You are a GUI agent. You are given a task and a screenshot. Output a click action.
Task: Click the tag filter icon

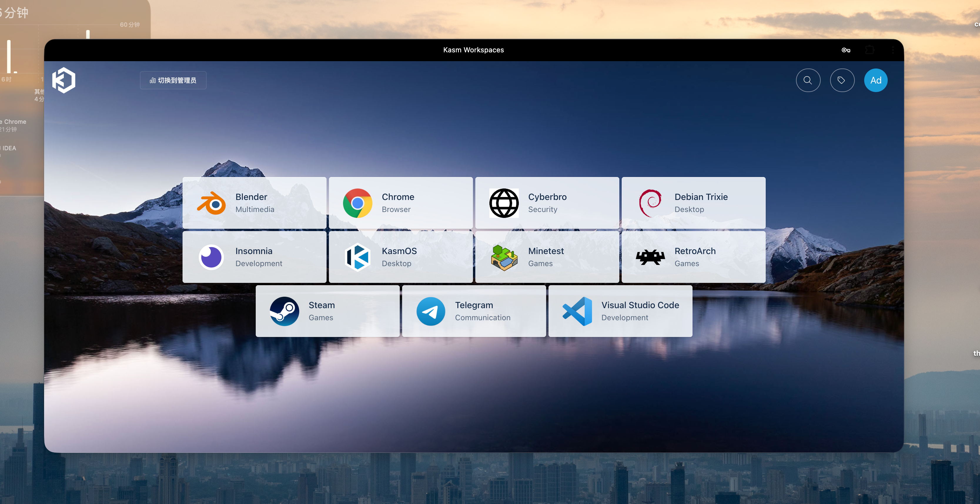tap(842, 80)
